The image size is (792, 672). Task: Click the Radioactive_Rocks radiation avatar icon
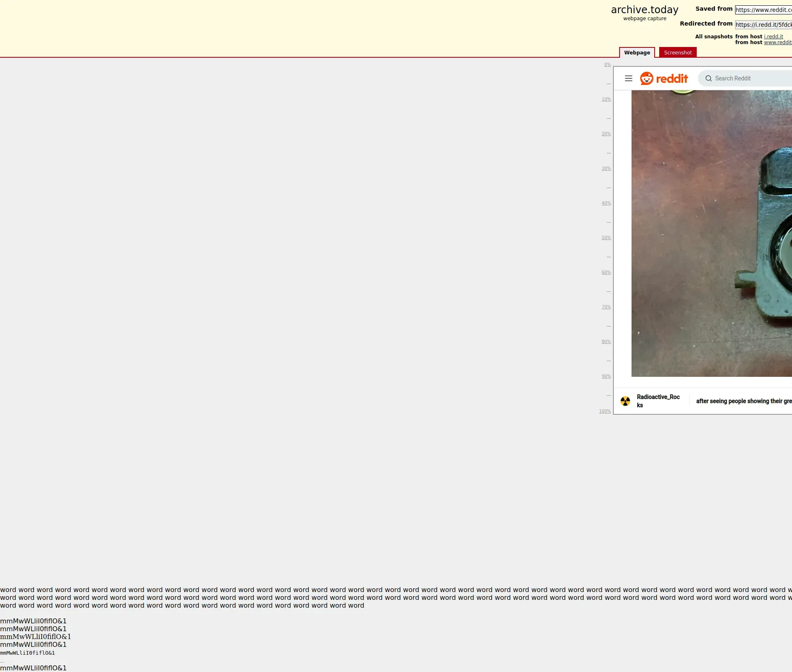625,401
